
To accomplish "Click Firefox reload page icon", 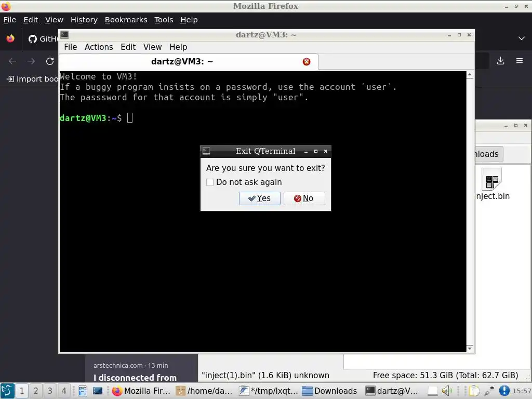I will click(50, 61).
